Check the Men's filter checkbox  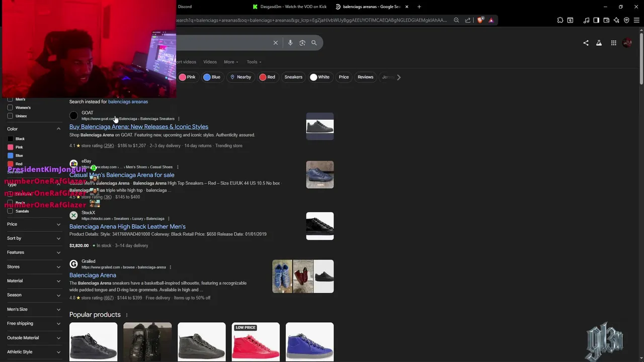pyautogui.click(x=10, y=99)
